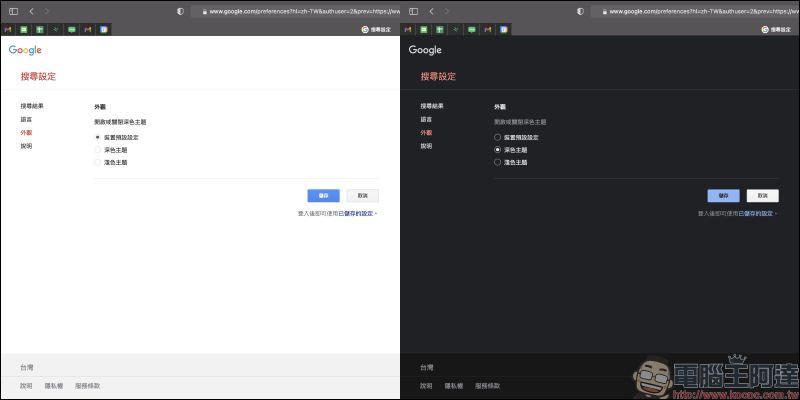Open 語言 section on white page
This screenshot has width=800, height=400.
26,119
